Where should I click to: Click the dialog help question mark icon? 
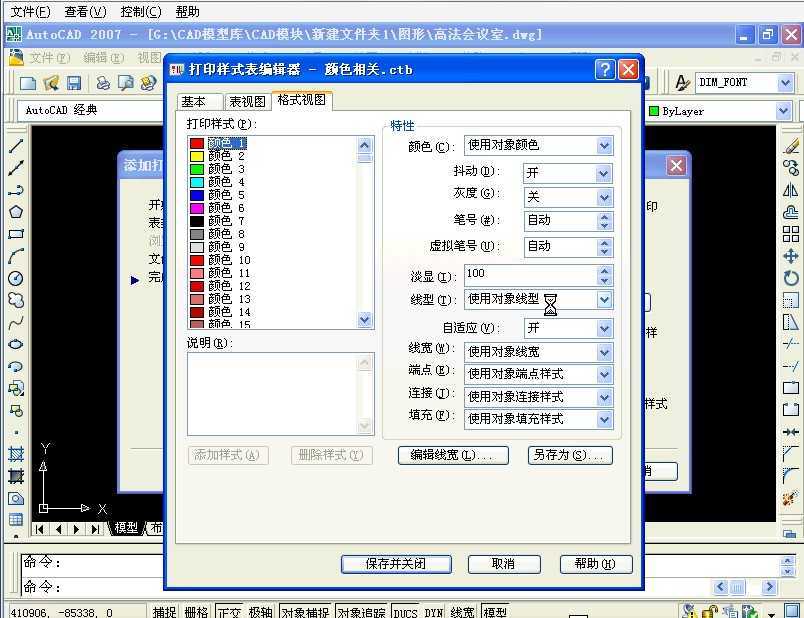(605, 69)
